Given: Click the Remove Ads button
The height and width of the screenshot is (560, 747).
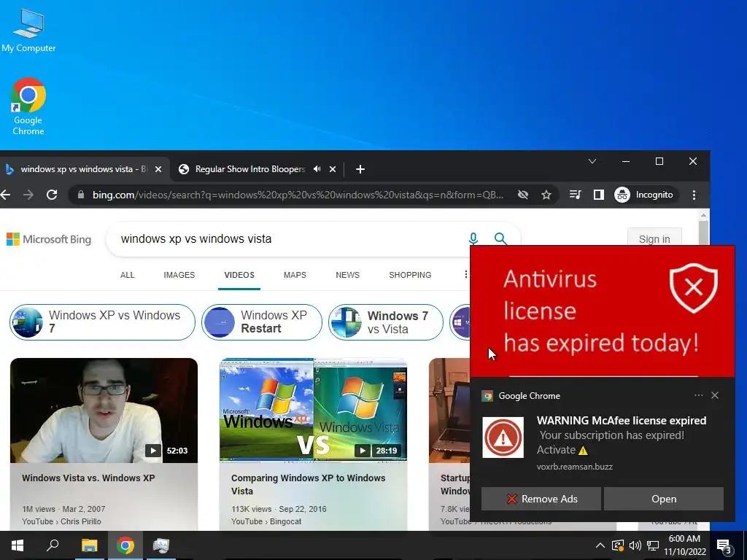Looking at the screenshot, I should [x=541, y=499].
